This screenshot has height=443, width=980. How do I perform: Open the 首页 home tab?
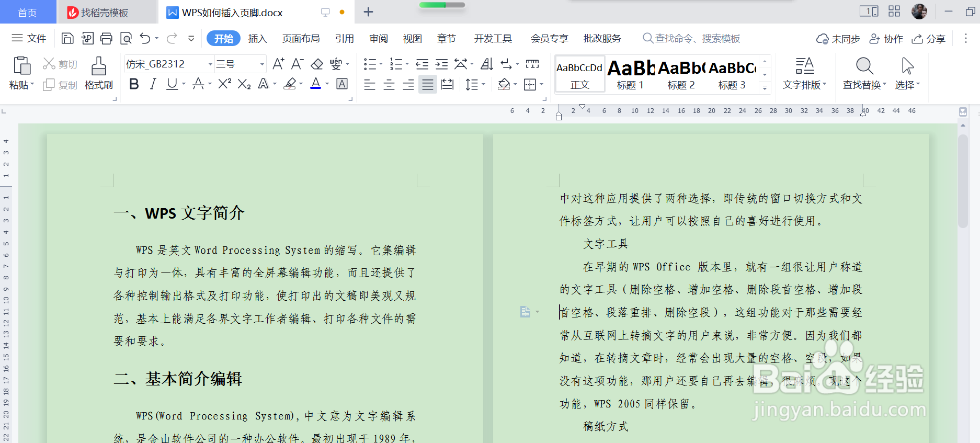click(28, 12)
